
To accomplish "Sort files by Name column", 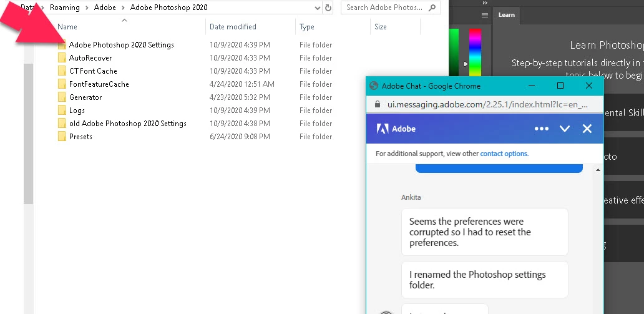I will [x=67, y=27].
